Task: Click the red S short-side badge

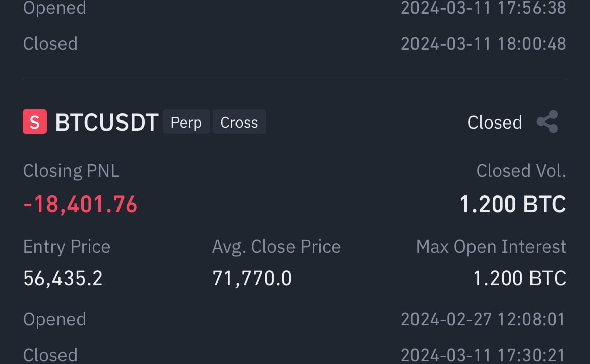Action: click(x=35, y=122)
